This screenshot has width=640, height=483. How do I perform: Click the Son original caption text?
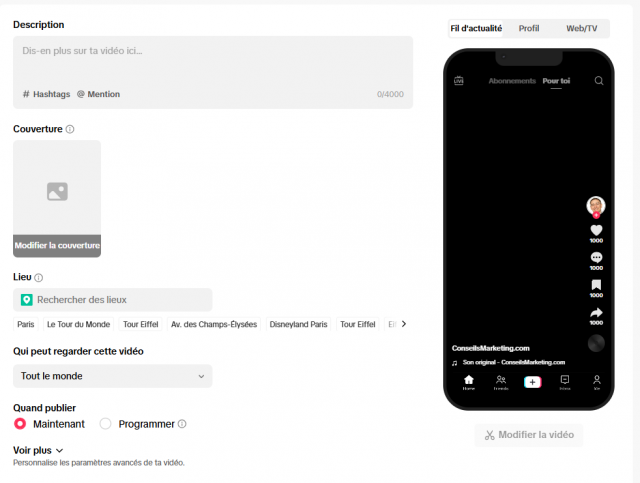pyautogui.click(x=514, y=363)
